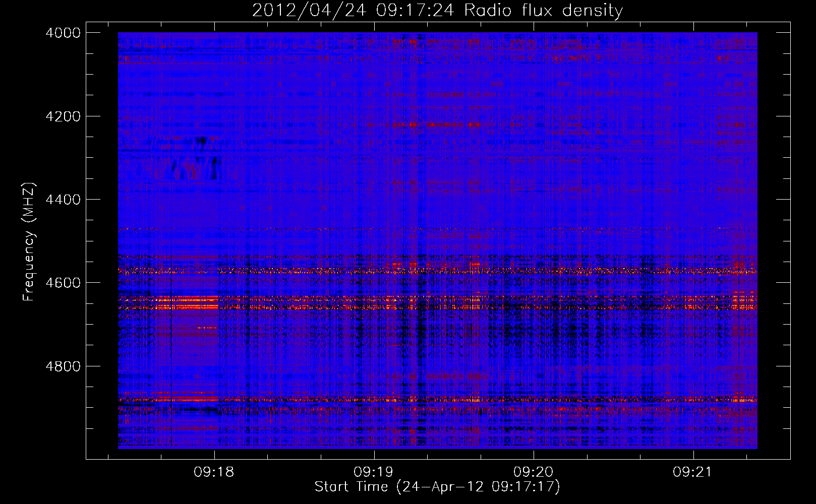816x504 pixels.
Task: Click the 09:21 time axis label
Action: [693, 472]
